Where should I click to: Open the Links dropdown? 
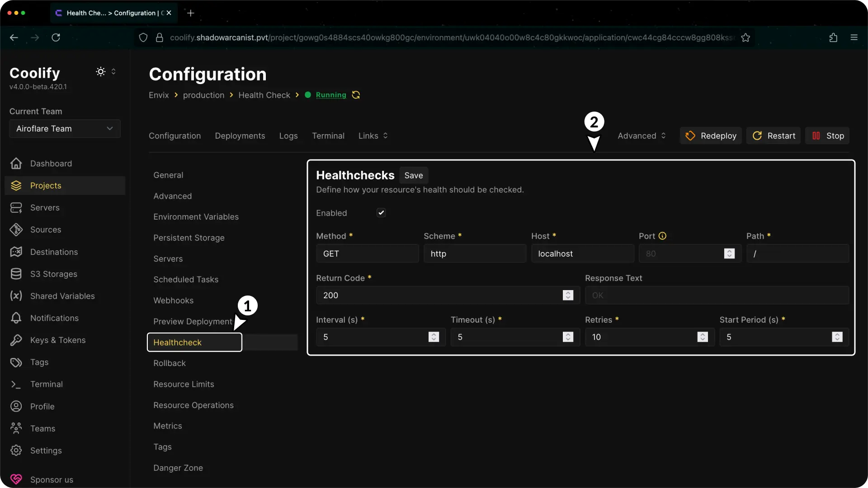point(373,136)
